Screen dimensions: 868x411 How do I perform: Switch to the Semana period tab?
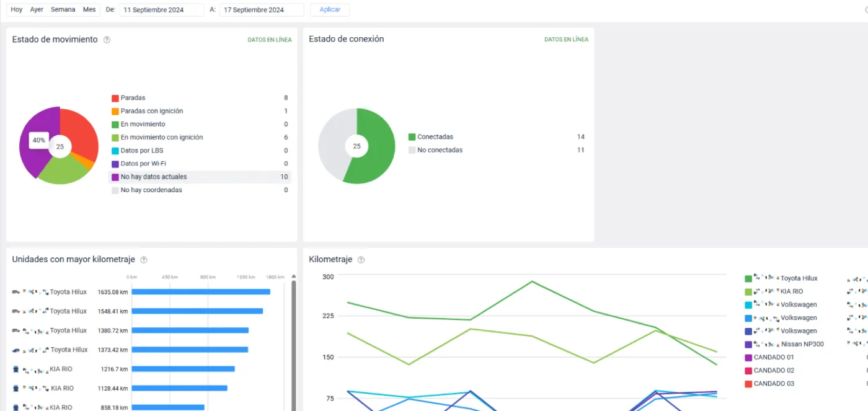pyautogui.click(x=63, y=10)
